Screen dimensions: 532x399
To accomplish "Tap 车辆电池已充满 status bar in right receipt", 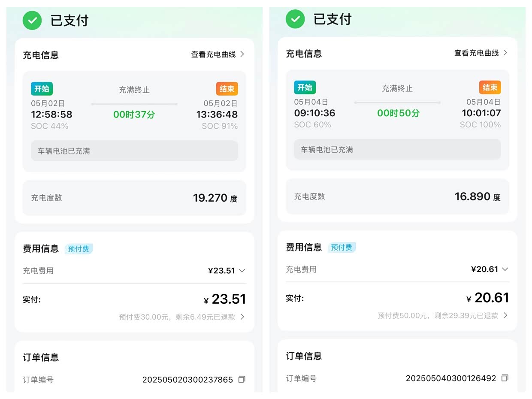I will coord(397,150).
